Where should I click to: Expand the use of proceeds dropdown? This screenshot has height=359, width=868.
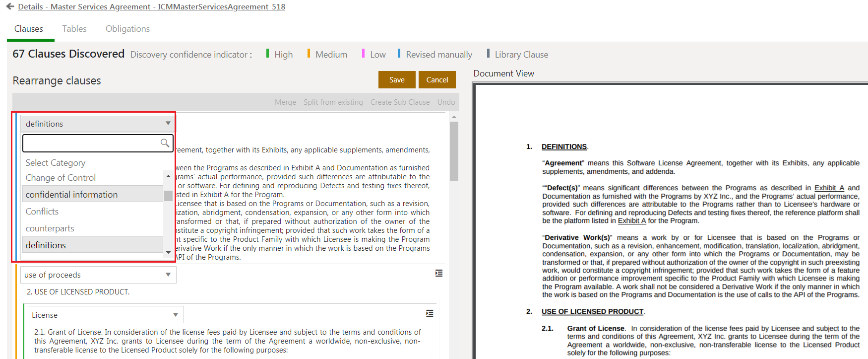coord(168,275)
